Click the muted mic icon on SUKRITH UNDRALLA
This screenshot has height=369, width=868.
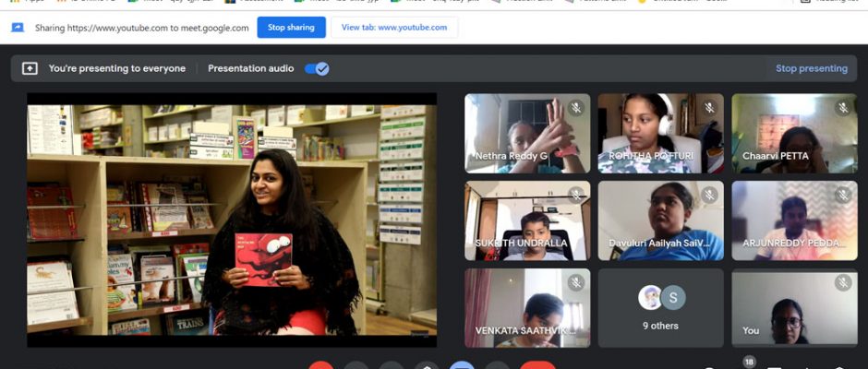pos(575,195)
